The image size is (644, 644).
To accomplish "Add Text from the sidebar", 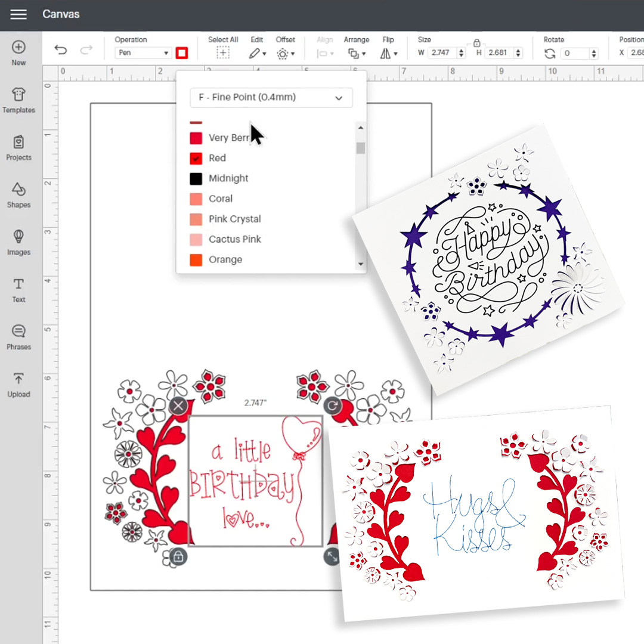I will tap(18, 285).
